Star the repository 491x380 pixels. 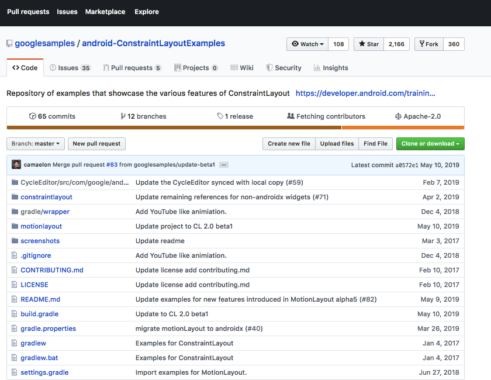coord(369,44)
